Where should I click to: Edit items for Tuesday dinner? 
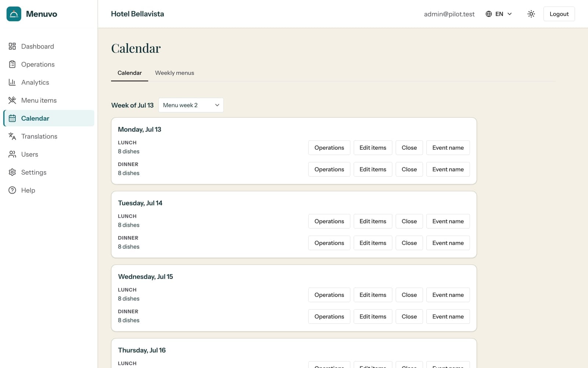click(373, 243)
